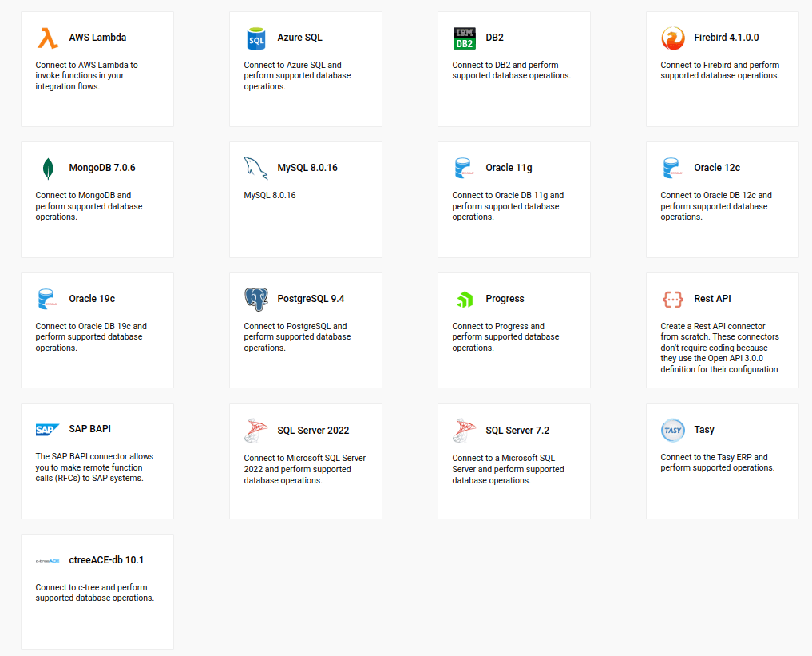Image resolution: width=812 pixels, height=656 pixels.
Task: Open the Oracle 11g connector title
Action: [x=509, y=168]
